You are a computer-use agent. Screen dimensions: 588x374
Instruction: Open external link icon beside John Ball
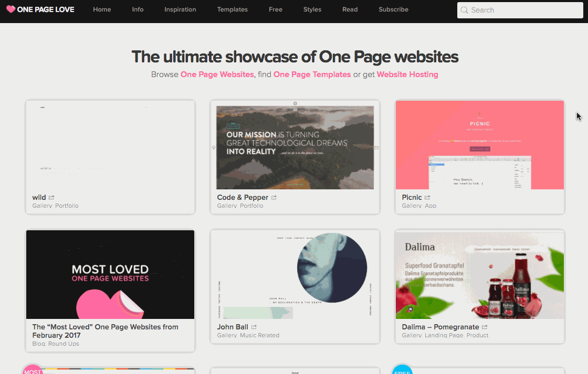coord(254,327)
